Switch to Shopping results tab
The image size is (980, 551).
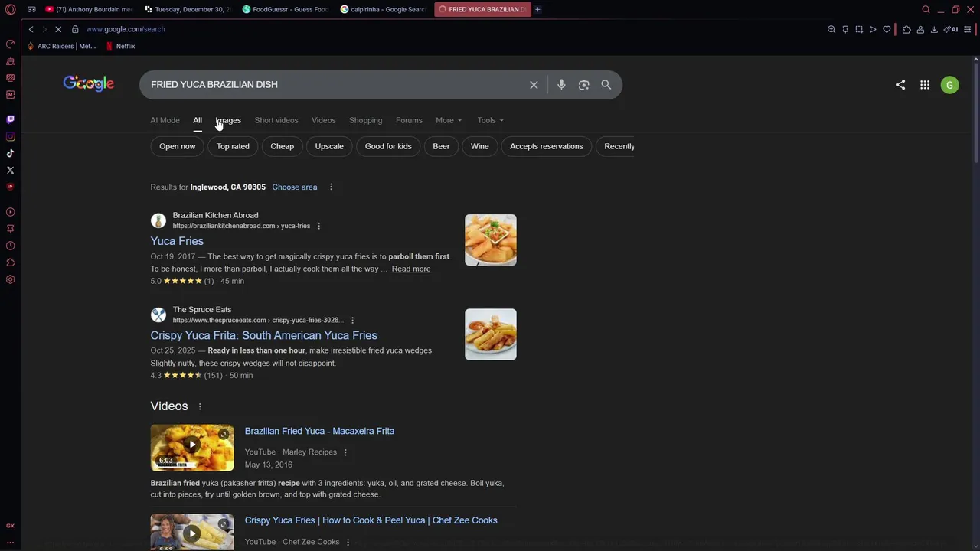tap(365, 120)
